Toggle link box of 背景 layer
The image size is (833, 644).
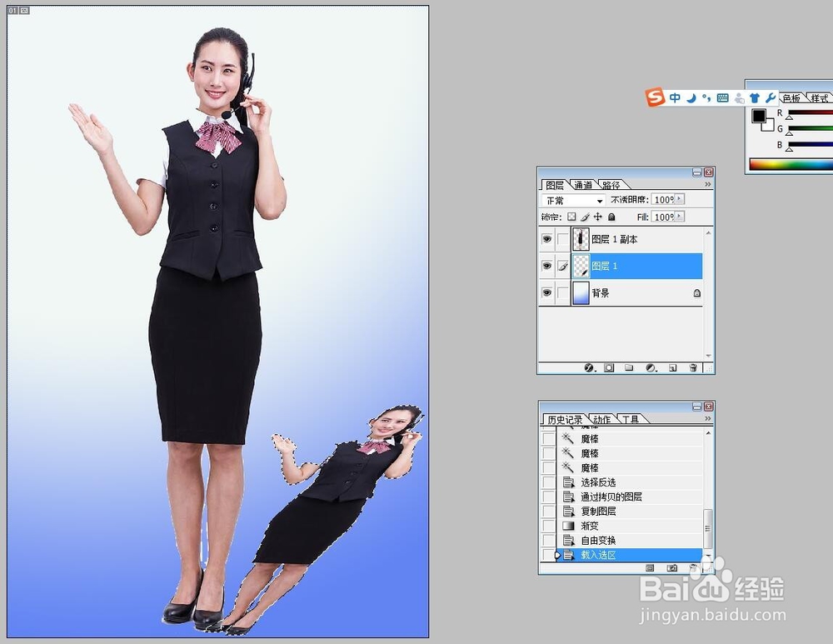[563, 292]
